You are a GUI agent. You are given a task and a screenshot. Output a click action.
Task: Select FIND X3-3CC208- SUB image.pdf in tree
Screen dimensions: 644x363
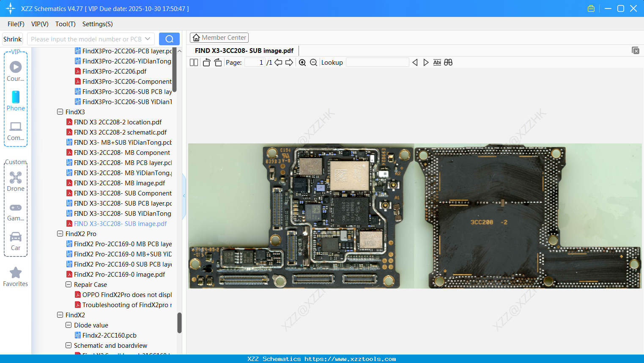(x=116, y=224)
